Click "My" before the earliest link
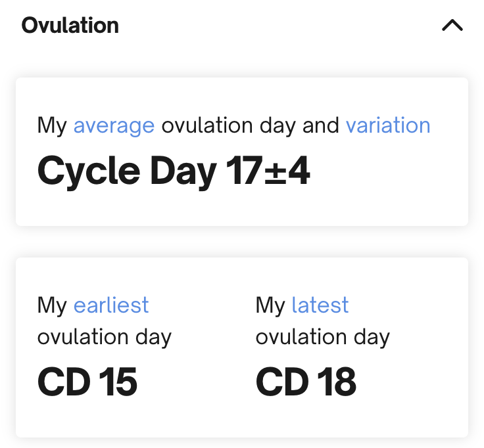The image size is (484, 448). pos(52,305)
